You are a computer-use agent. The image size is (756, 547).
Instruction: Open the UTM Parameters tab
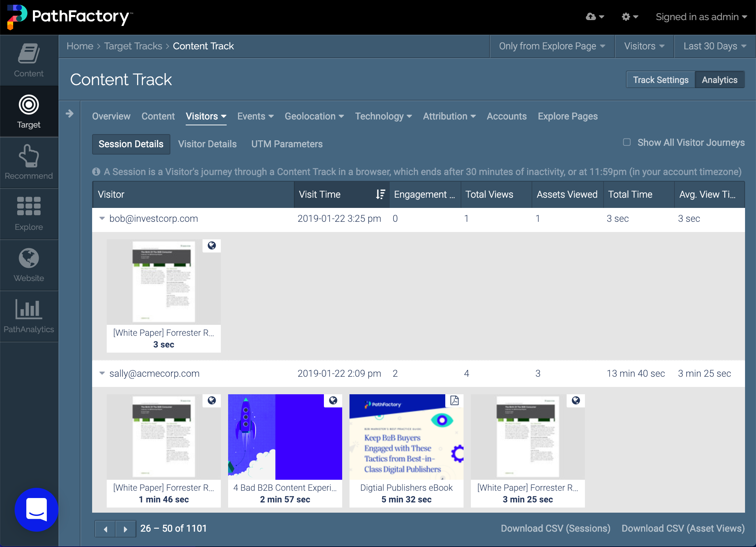(287, 144)
